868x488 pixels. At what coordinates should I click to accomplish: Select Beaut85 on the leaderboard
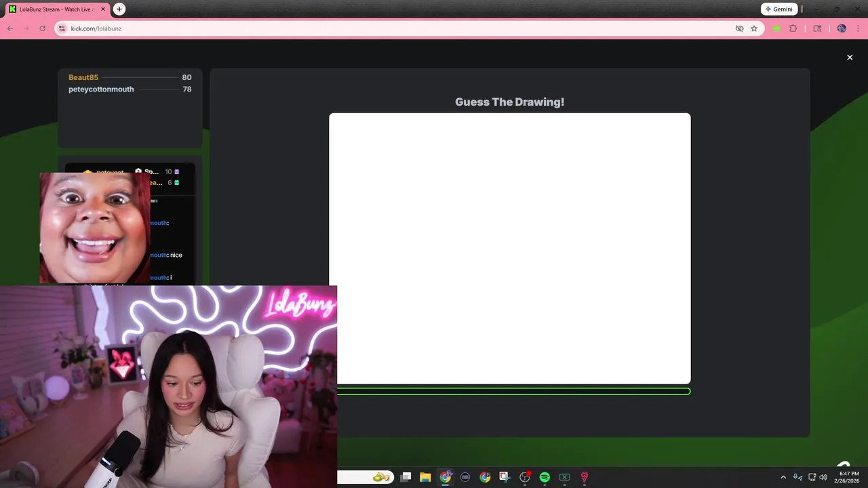tap(83, 77)
